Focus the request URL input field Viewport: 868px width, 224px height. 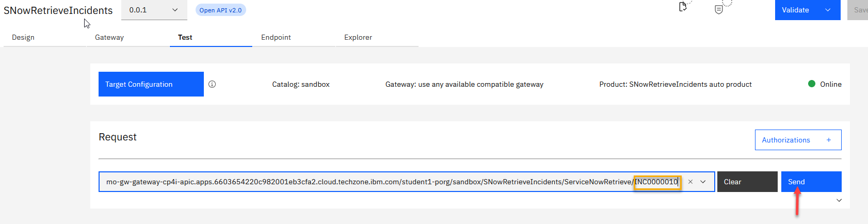click(361, 182)
